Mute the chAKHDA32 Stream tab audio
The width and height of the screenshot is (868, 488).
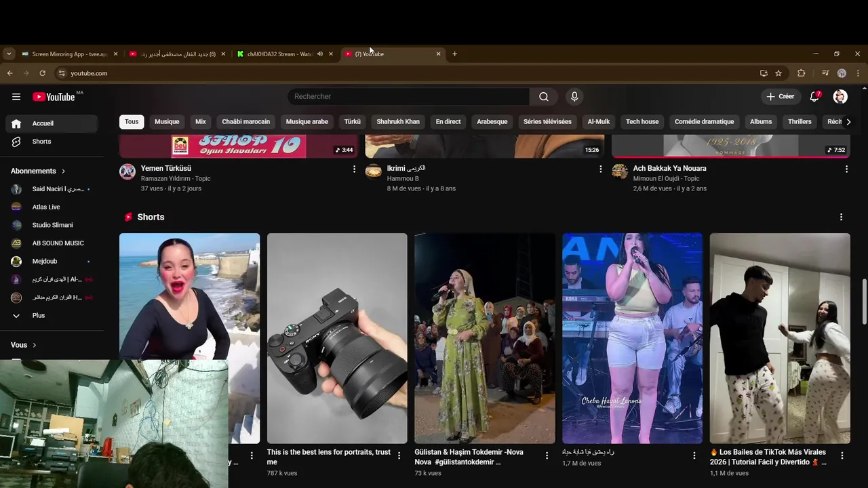pyautogui.click(x=320, y=54)
